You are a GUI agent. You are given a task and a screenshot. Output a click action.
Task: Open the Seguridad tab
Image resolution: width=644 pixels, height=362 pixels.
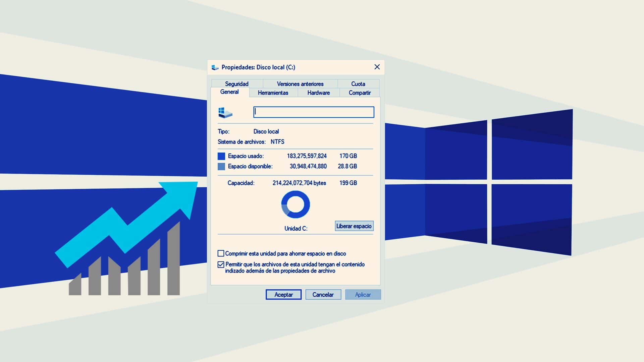pyautogui.click(x=237, y=84)
